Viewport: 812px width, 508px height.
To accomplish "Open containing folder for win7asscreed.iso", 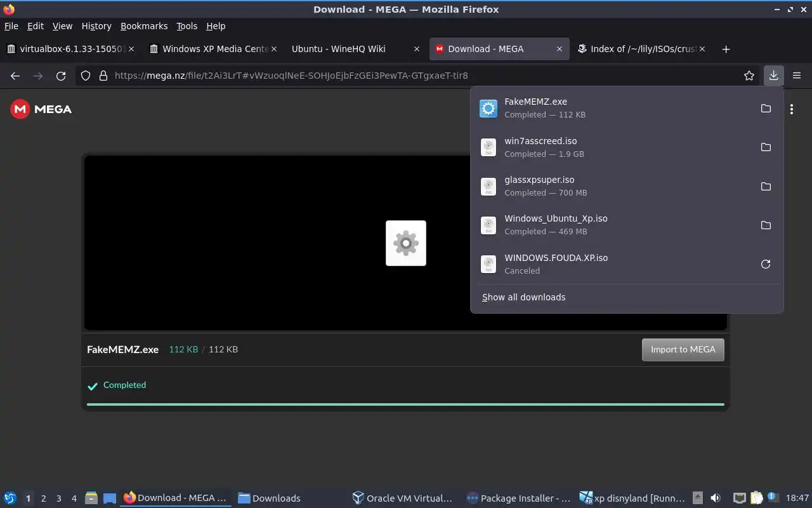I will 766,147.
